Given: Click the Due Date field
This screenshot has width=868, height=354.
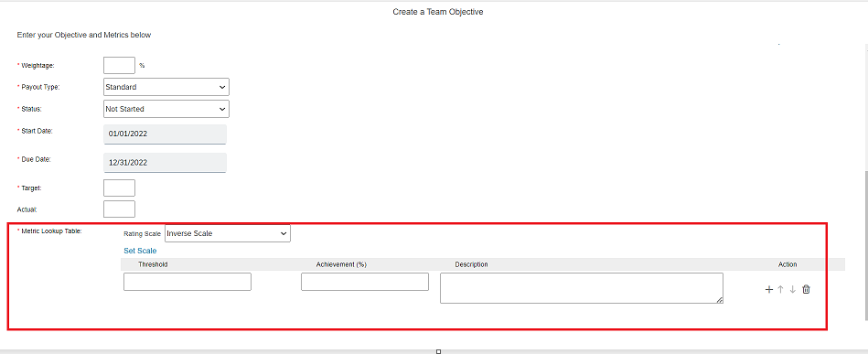Looking at the screenshot, I should pyautogui.click(x=165, y=162).
